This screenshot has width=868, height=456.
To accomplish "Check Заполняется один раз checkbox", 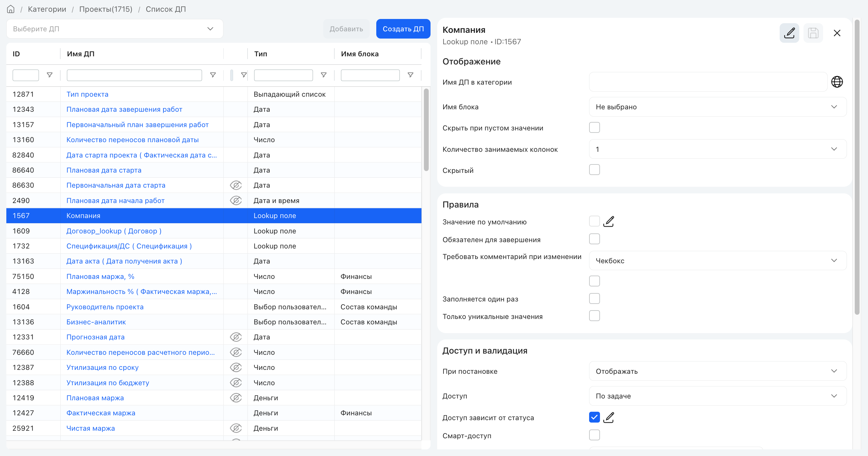I will click(594, 298).
